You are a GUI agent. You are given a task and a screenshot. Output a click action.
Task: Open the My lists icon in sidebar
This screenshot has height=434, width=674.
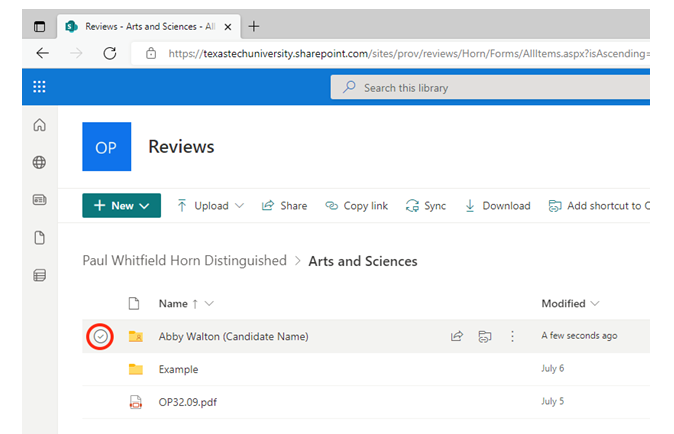[40, 275]
